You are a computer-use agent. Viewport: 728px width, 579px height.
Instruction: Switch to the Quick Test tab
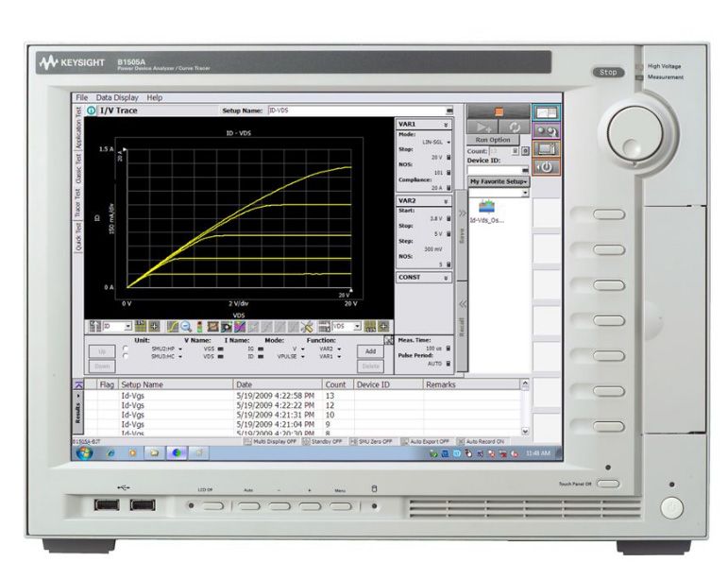[x=78, y=236]
